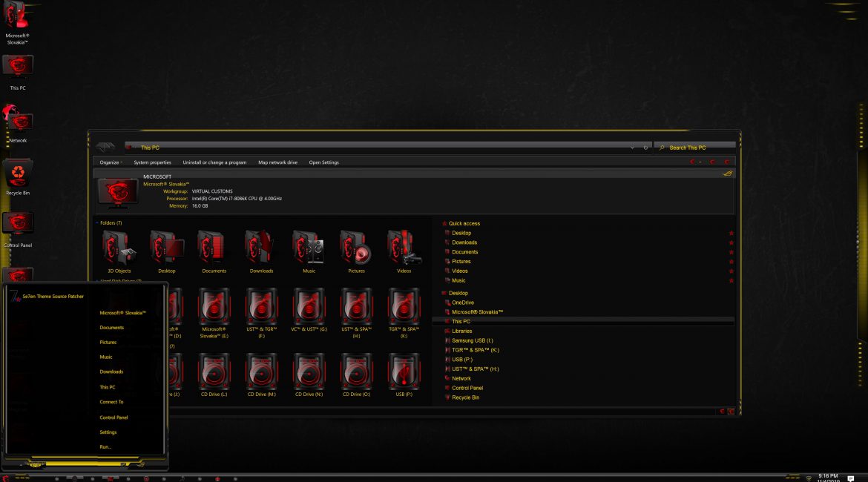This screenshot has width=868, height=482.
Task: Open Settings from the Start menu
Action: (x=108, y=432)
